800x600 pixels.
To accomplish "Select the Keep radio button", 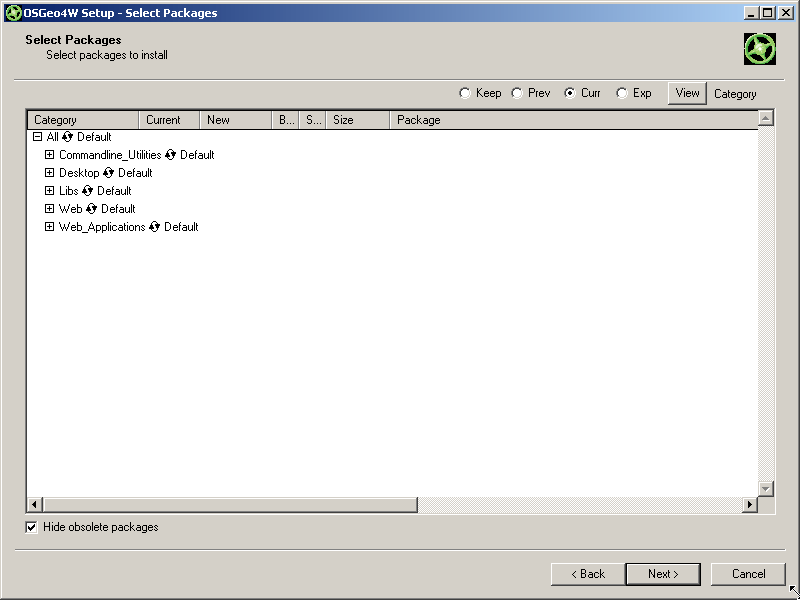I will coord(464,93).
